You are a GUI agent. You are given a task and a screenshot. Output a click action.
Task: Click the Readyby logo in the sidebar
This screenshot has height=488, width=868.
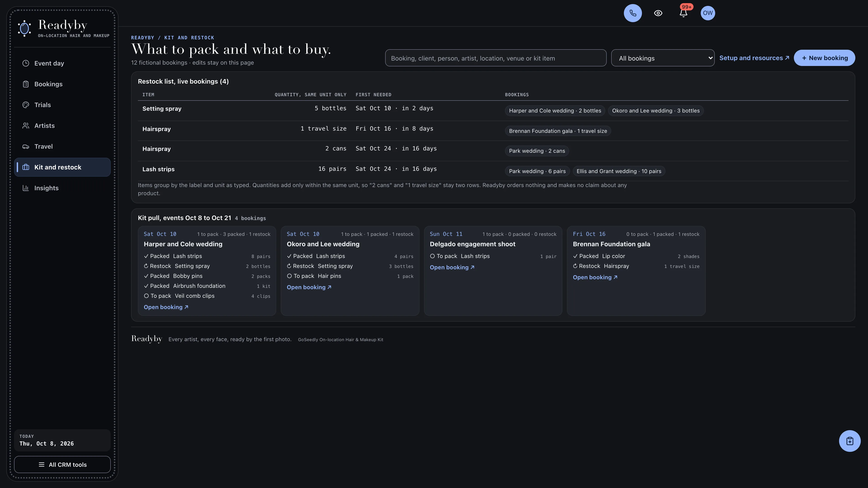tap(63, 29)
